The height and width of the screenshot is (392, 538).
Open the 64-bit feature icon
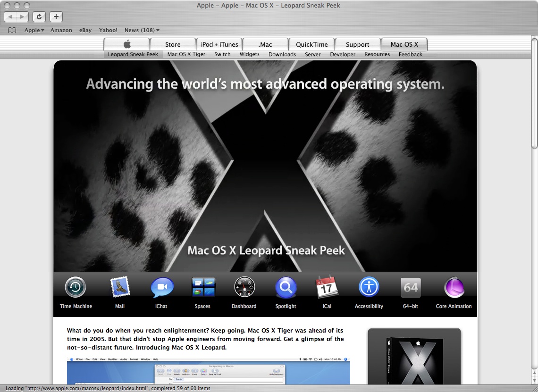(411, 287)
